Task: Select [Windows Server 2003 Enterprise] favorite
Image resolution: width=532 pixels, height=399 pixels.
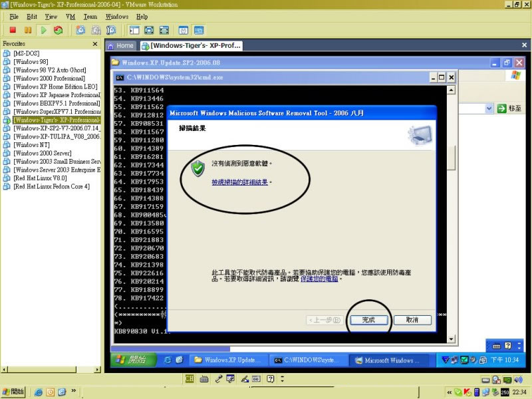Action: 57,170
